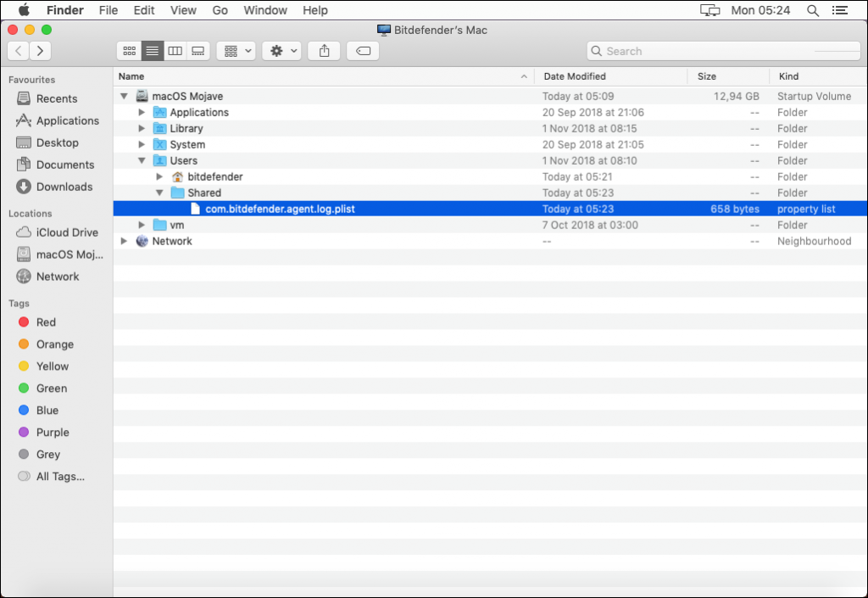Select the Users folder row
Screen dimensions: 868x598
[491, 160]
